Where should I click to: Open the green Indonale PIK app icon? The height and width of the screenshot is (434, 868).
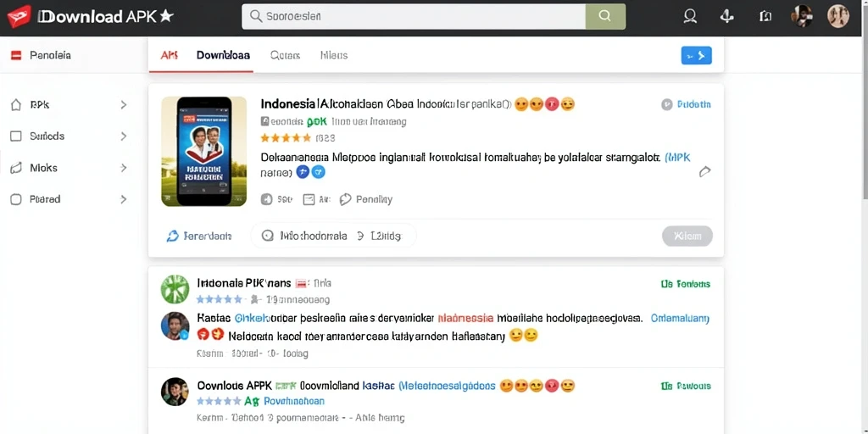(x=175, y=290)
